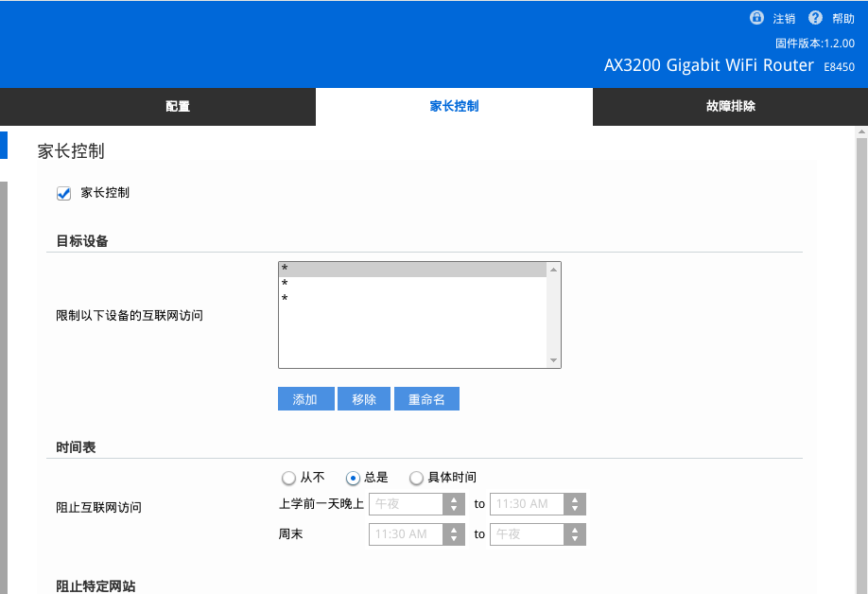
Task: Toggle the 家长控制 checkbox
Action: coord(63,193)
